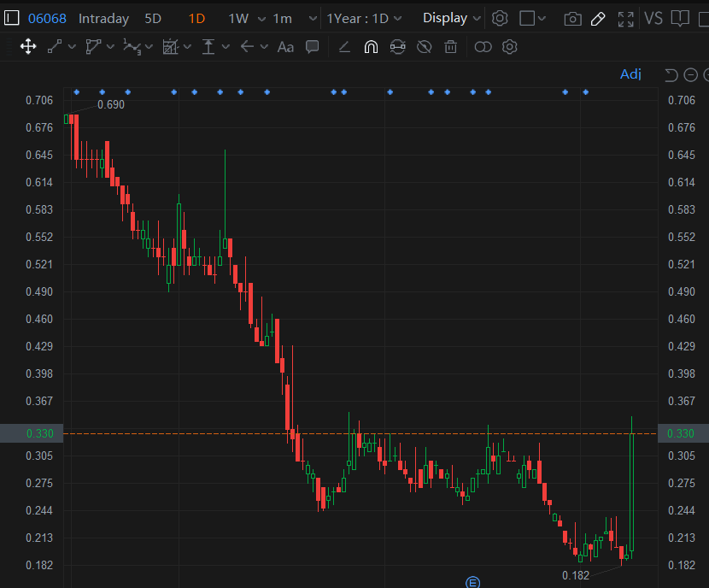Click the green 0.330 price tag on left axis
709x588 pixels.
pyautogui.click(x=32, y=433)
